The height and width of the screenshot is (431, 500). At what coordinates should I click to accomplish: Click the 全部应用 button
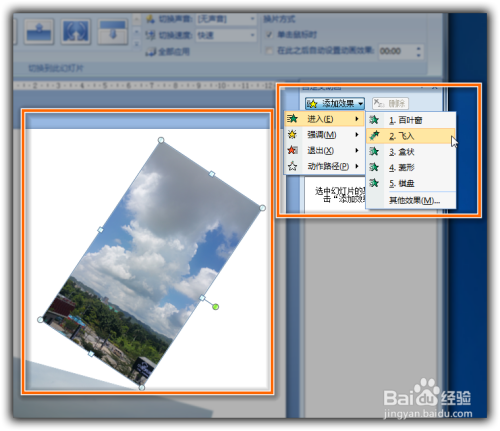pyautogui.click(x=168, y=51)
